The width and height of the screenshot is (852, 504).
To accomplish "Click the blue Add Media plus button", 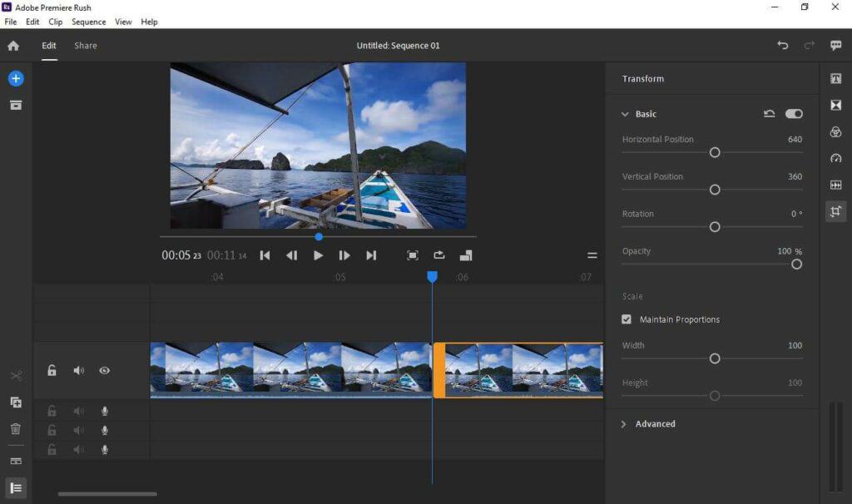I will click(x=16, y=79).
